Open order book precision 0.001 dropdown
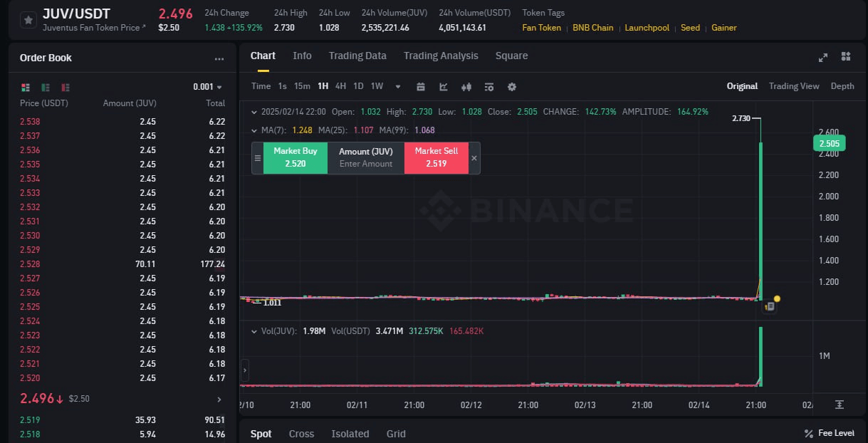The width and height of the screenshot is (868, 443). (x=207, y=87)
